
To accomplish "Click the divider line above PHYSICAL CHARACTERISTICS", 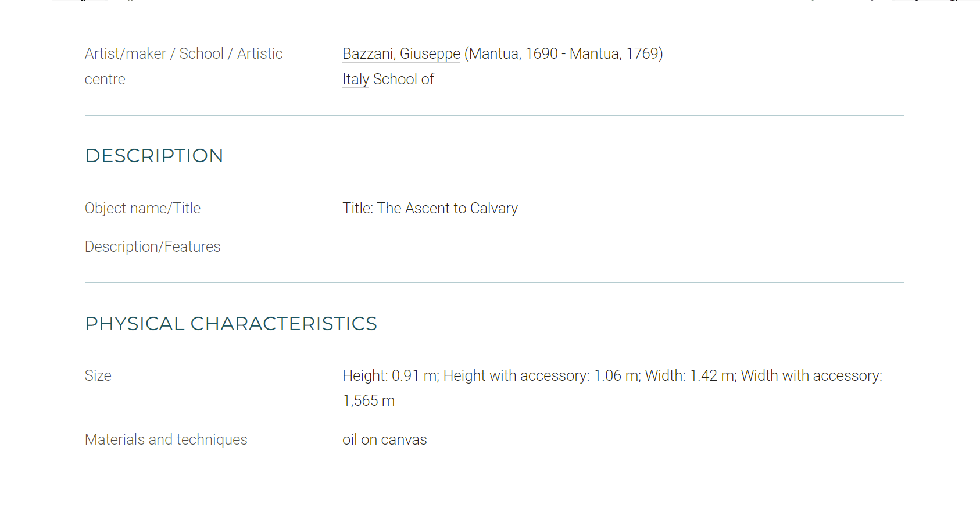I will click(494, 282).
